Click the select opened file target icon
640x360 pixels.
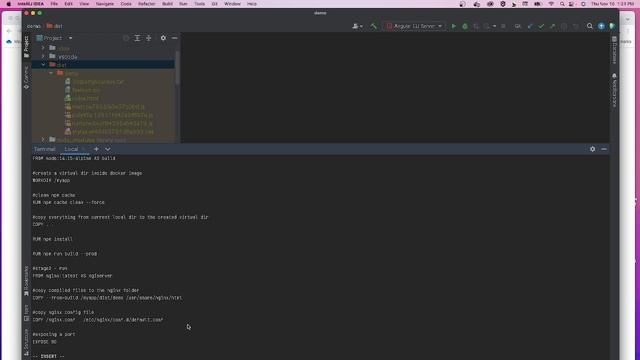pos(126,38)
